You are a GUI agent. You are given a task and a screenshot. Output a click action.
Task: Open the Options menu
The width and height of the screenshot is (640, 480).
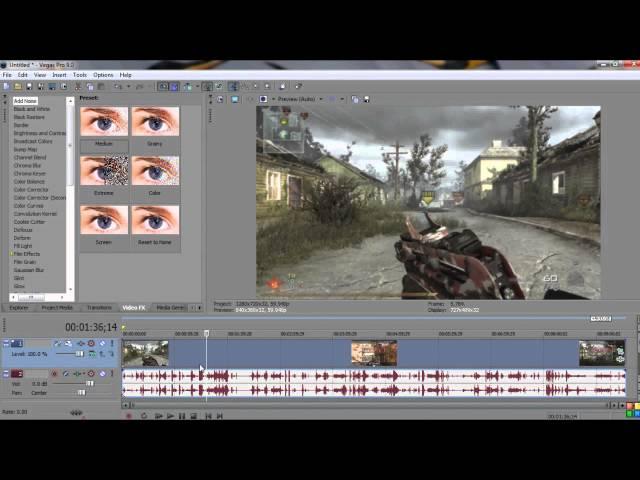[103, 75]
